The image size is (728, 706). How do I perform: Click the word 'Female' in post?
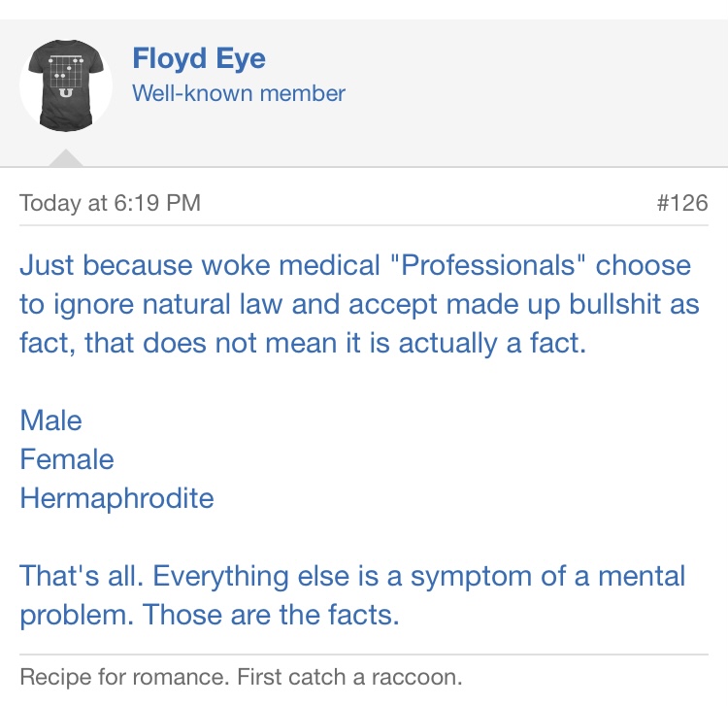(x=67, y=459)
